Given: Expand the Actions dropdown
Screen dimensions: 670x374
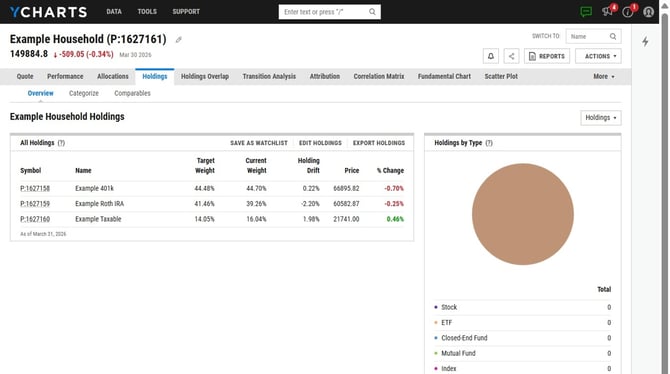Looking at the screenshot, I should pyautogui.click(x=598, y=56).
